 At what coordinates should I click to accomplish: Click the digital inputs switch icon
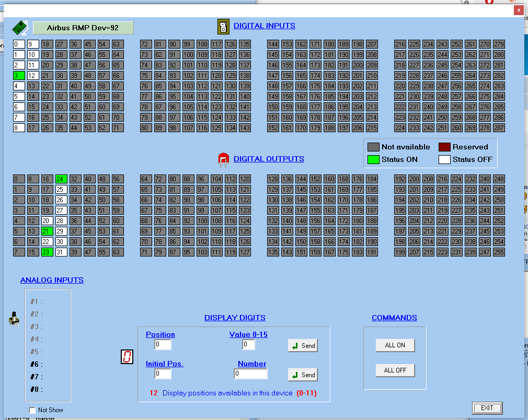223,26
